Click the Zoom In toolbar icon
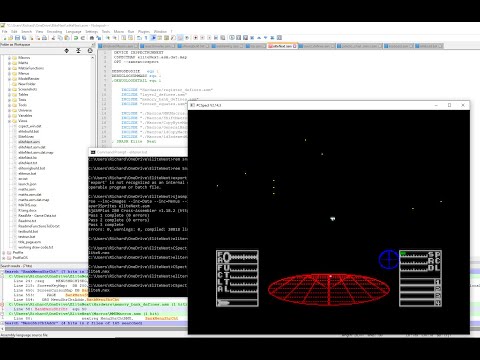The image size is (480, 360). 108,38
